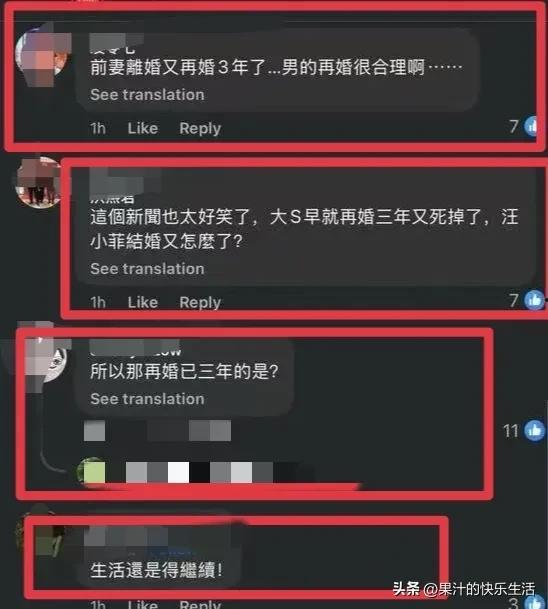Click the 1h timestamp on second comment
Screen dimensions: 548x609
98,302
